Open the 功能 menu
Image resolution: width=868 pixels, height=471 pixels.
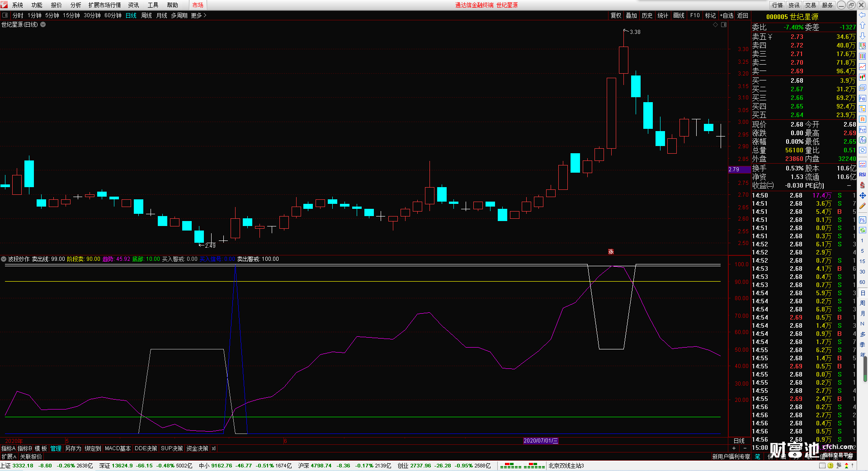pyautogui.click(x=37, y=5)
